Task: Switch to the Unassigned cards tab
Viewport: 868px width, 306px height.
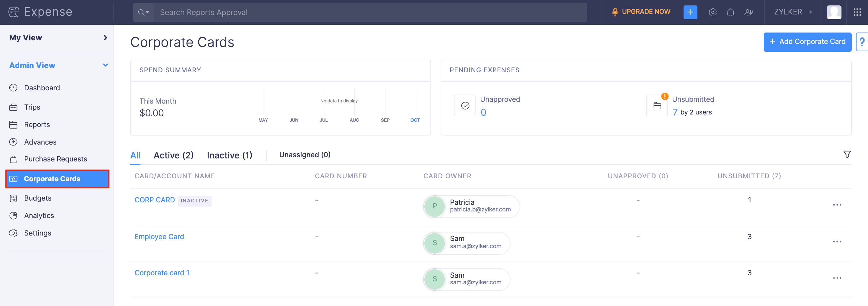Action: click(x=304, y=155)
